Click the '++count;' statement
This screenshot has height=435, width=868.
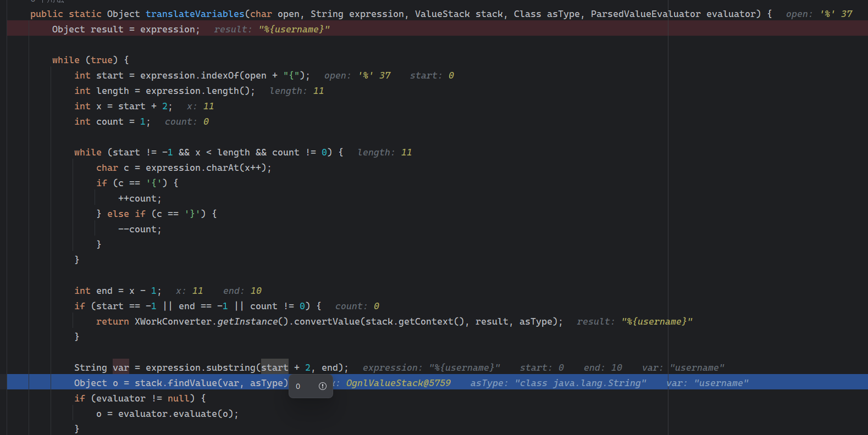140,198
